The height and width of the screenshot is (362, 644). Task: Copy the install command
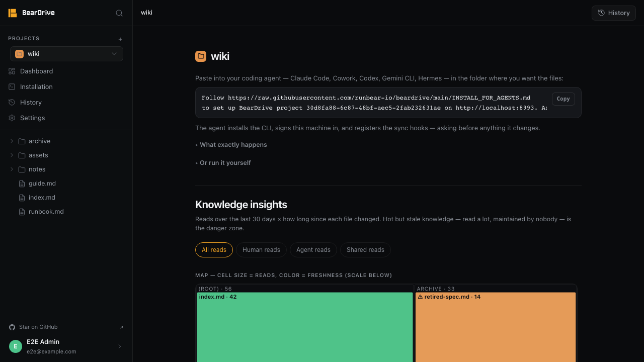click(563, 99)
